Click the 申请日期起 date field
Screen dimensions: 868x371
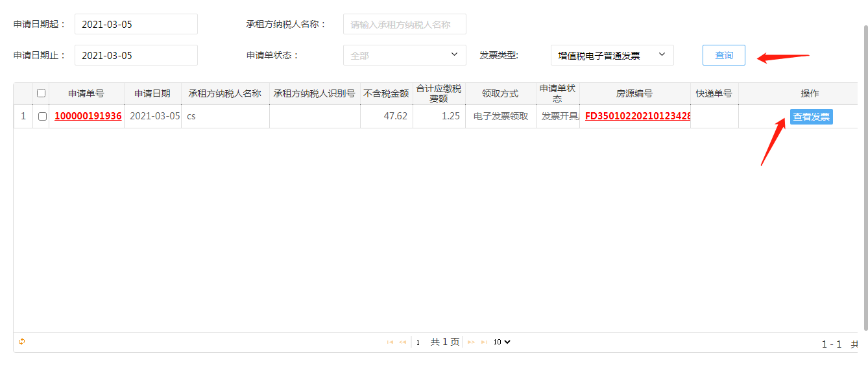coord(136,24)
